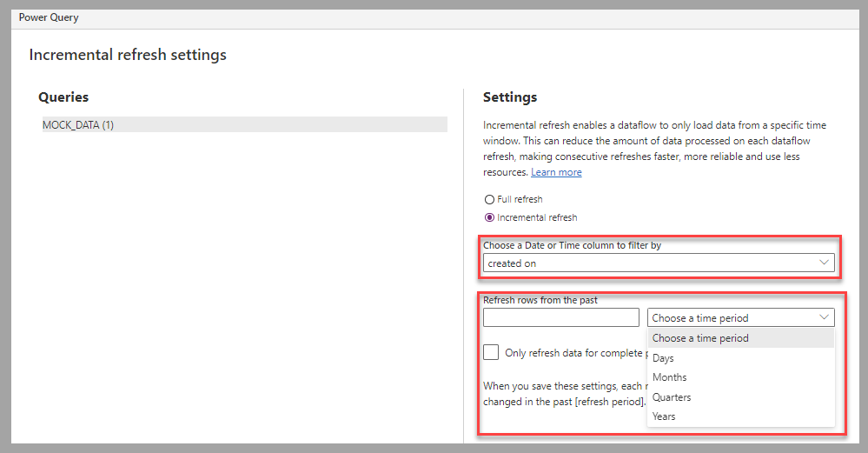Image resolution: width=868 pixels, height=453 pixels.
Task: Choose Years from the time period list
Action: (740, 416)
